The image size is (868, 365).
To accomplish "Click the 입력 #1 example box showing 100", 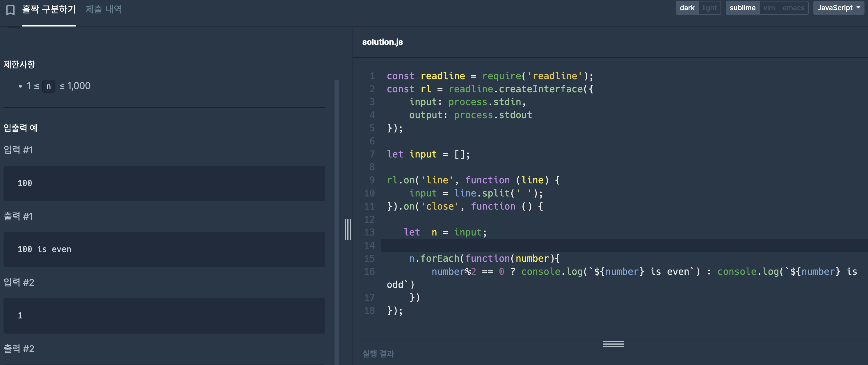I will [164, 183].
